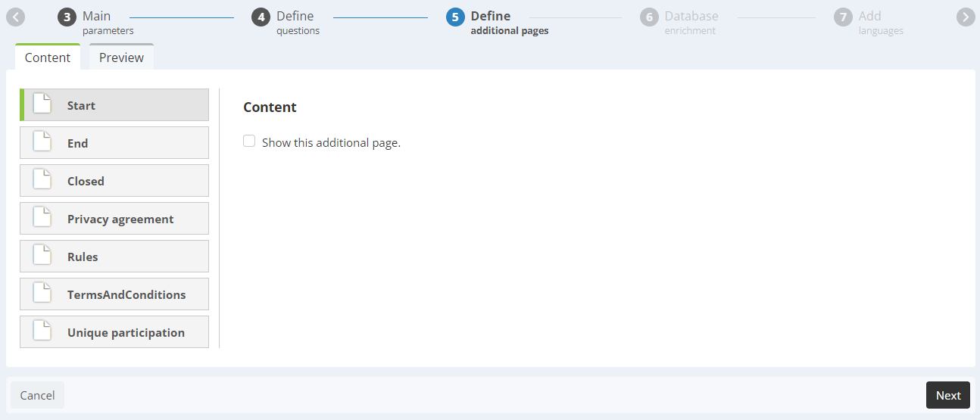Click the Show this additional page label text

[331, 142]
